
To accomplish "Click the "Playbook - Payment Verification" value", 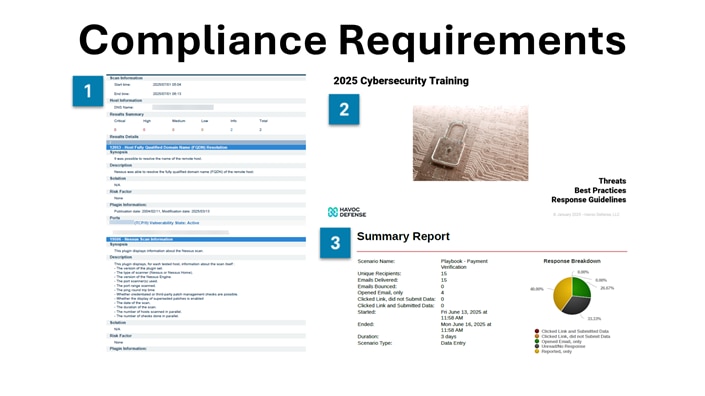I will click(464, 264).
